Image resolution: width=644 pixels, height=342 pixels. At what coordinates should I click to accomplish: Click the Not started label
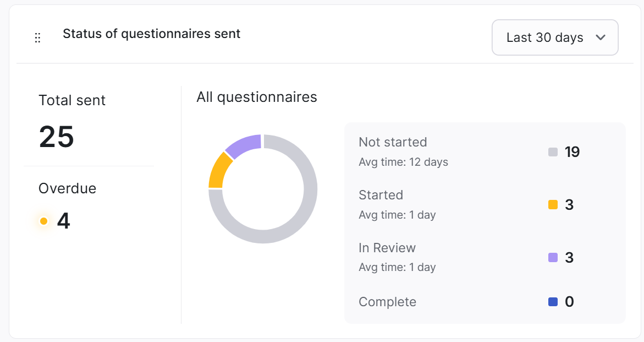coord(393,142)
